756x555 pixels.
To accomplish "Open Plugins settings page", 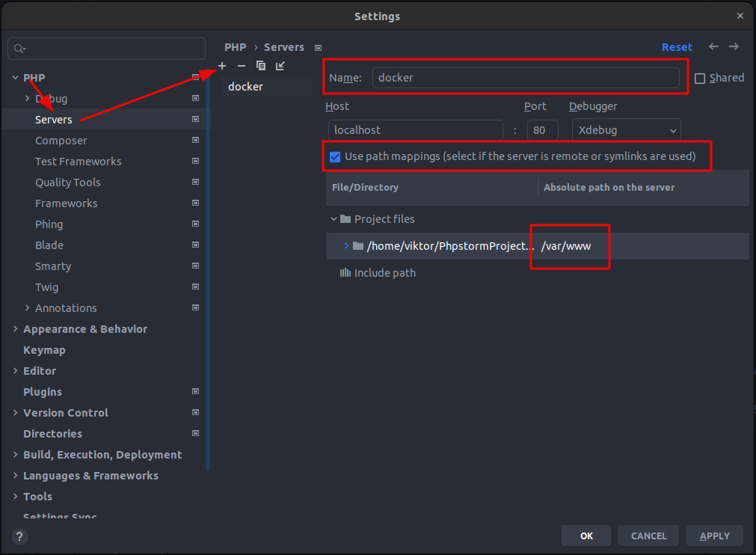I will coord(43,392).
